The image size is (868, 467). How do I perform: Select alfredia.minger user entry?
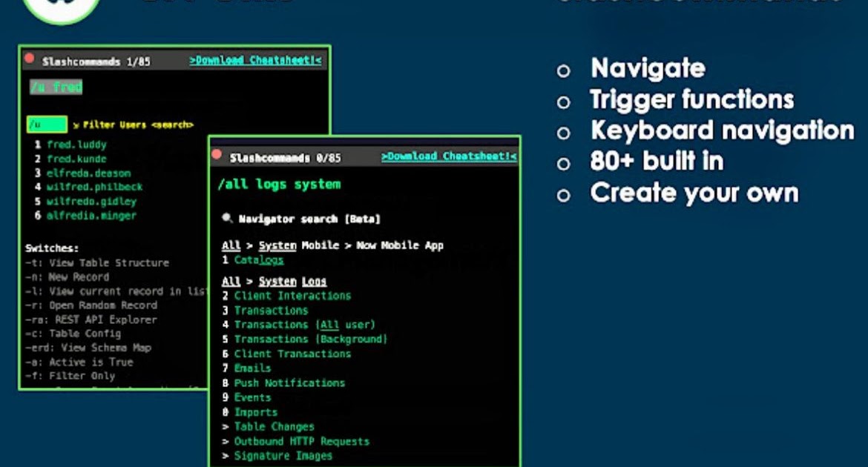coord(91,216)
